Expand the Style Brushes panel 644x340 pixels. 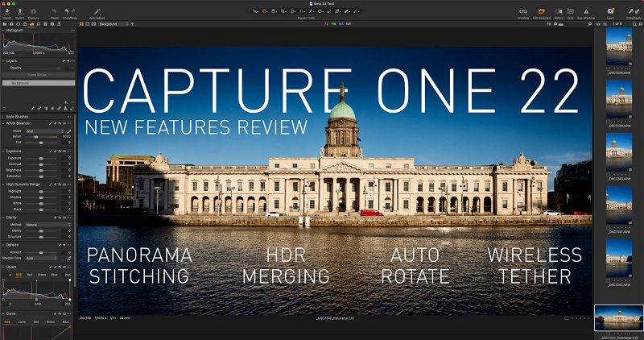click(3, 117)
